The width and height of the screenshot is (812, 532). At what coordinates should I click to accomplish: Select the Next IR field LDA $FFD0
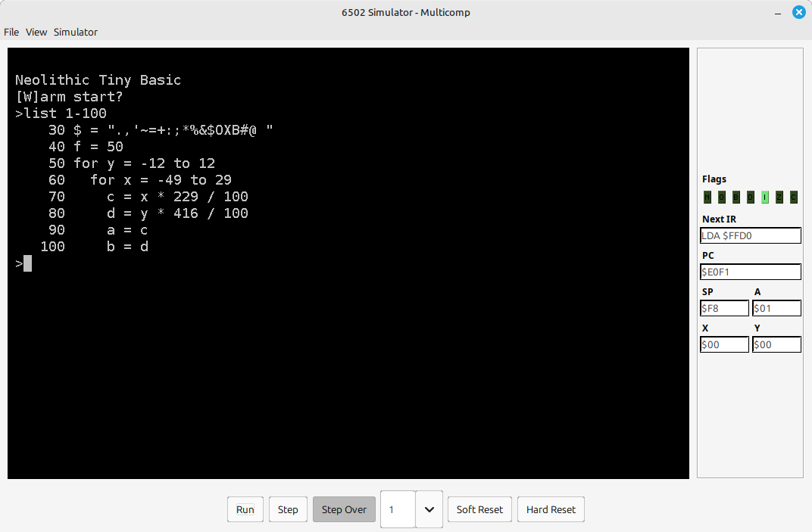click(751, 235)
